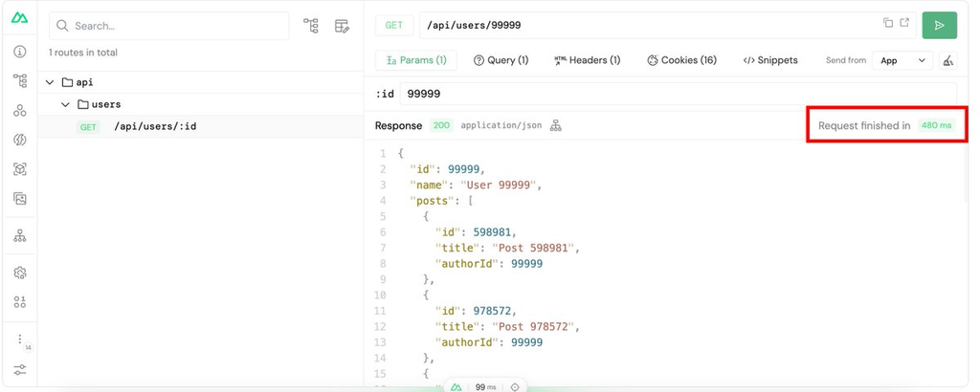This screenshot has height=392, width=980.
Task: Collapse the api folder chevron
Action: coord(50,82)
